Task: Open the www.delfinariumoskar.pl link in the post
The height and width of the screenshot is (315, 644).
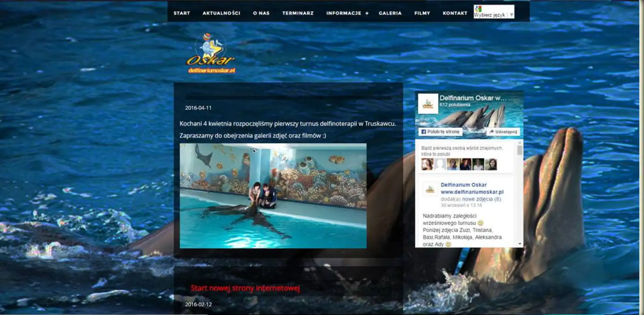Action: tap(472, 192)
